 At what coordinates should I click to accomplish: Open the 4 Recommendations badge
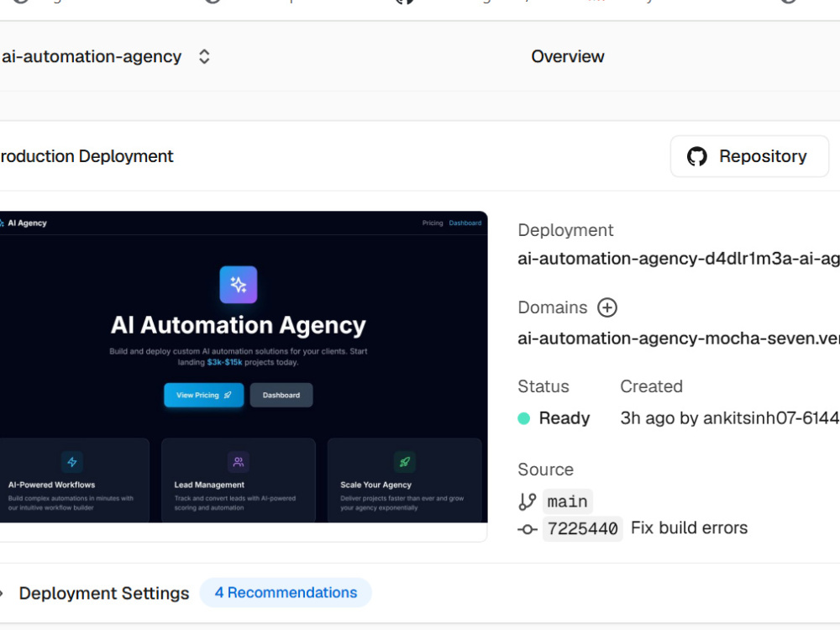[286, 592]
